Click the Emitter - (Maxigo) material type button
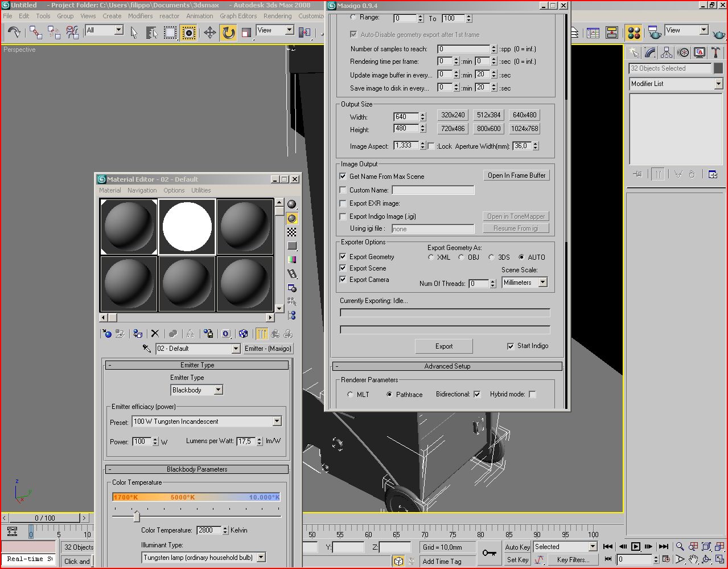The width and height of the screenshot is (728, 569). (x=268, y=349)
